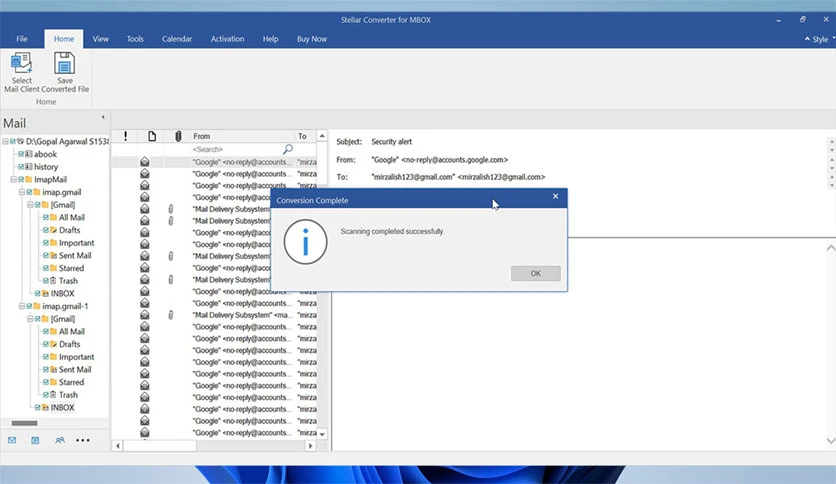The image size is (836, 484).
Task: Click the folder tree horizontal scrollbar thumb
Action: [25, 423]
